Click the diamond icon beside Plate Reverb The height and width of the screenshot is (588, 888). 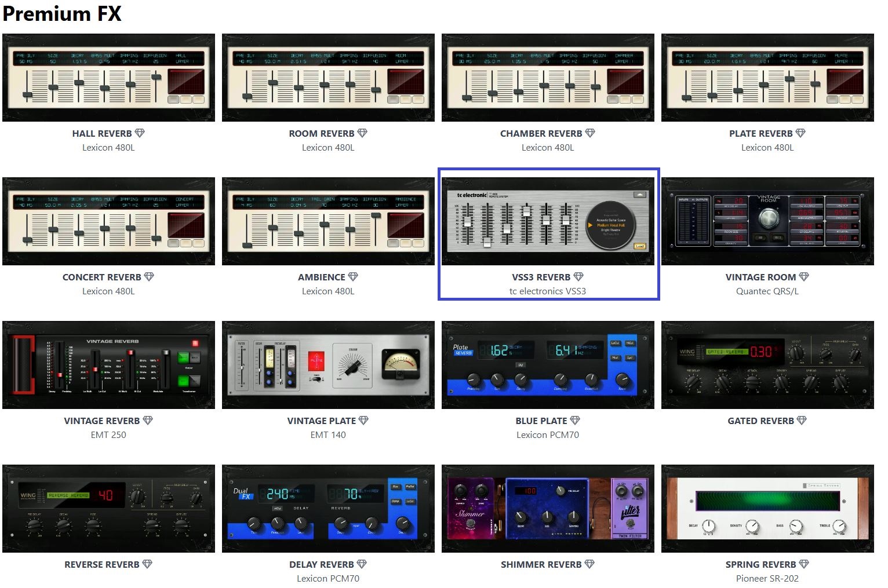click(x=800, y=133)
